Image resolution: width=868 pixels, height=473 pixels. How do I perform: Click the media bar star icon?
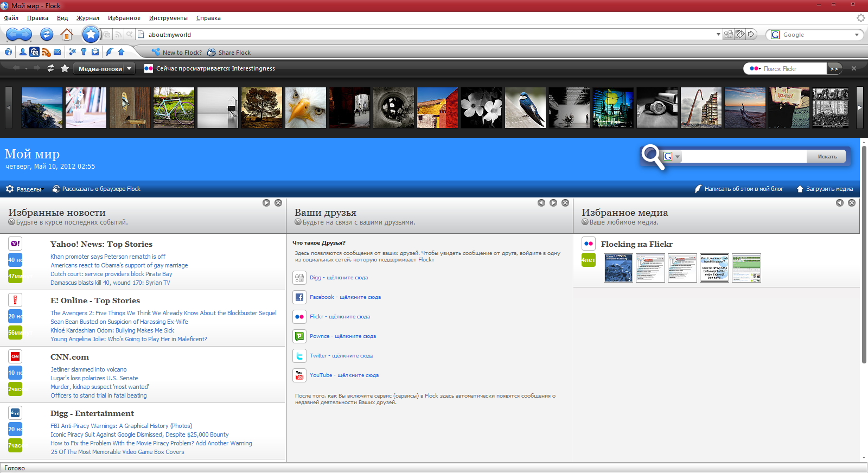click(x=65, y=68)
